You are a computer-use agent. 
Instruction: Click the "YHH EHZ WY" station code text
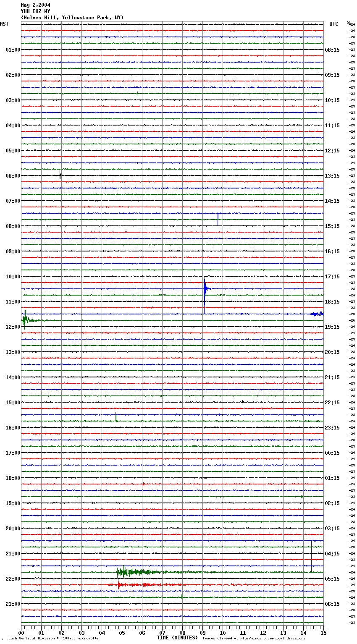pos(36,11)
